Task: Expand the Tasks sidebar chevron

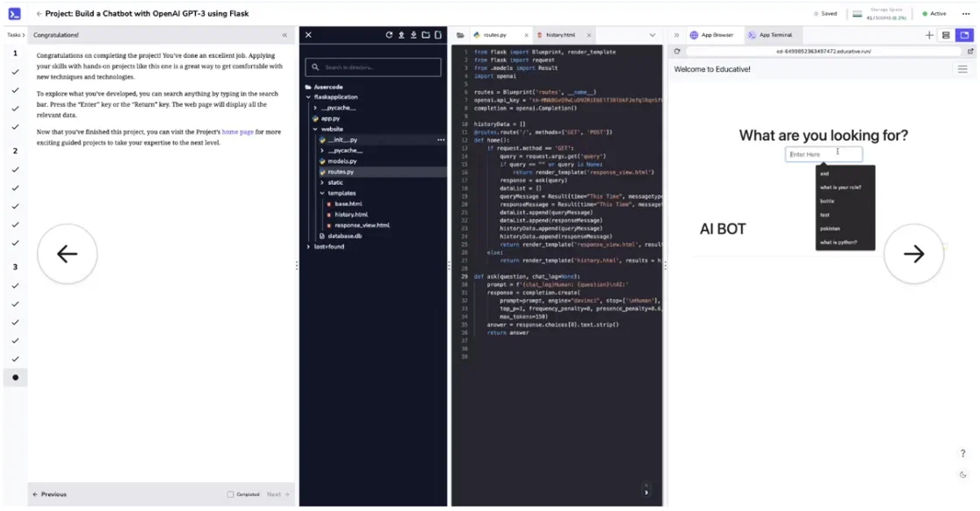Action: (x=24, y=35)
